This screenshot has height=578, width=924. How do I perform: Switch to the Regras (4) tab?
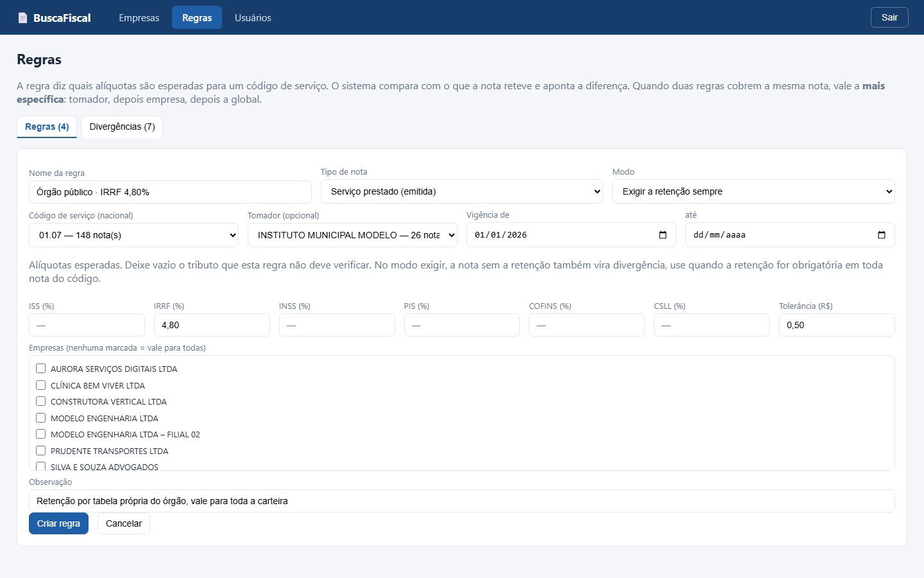47,127
